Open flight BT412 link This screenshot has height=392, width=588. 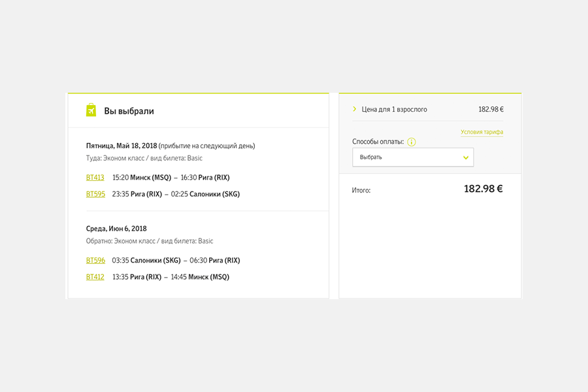(95, 277)
